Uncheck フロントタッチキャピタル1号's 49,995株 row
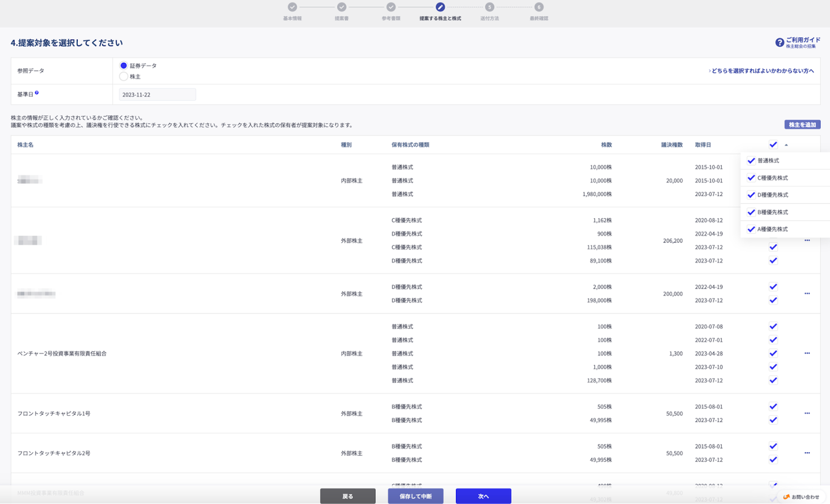830x504 pixels. click(773, 420)
